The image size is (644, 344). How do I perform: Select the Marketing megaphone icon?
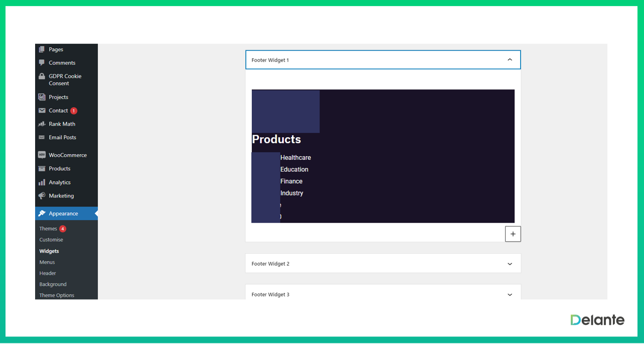coord(42,195)
